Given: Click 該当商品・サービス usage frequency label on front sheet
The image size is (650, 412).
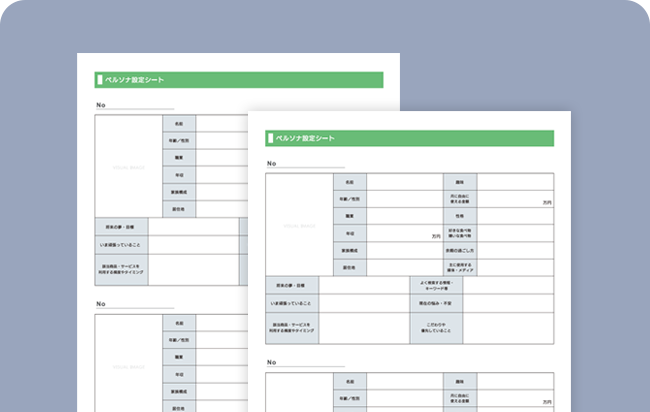Looking at the screenshot, I should point(292,328).
